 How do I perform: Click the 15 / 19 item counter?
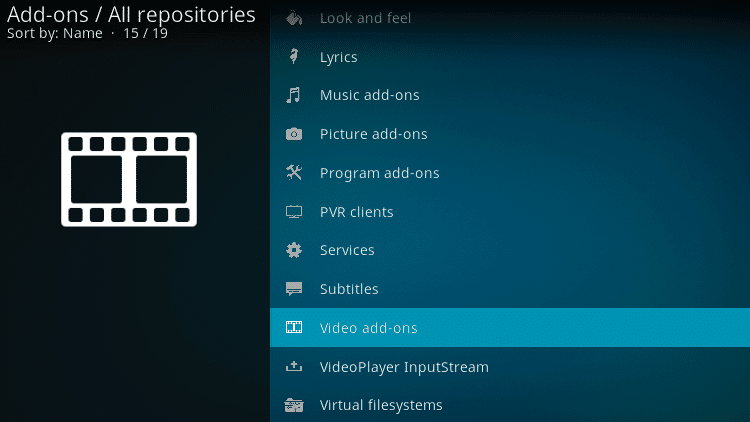pyautogui.click(x=145, y=33)
